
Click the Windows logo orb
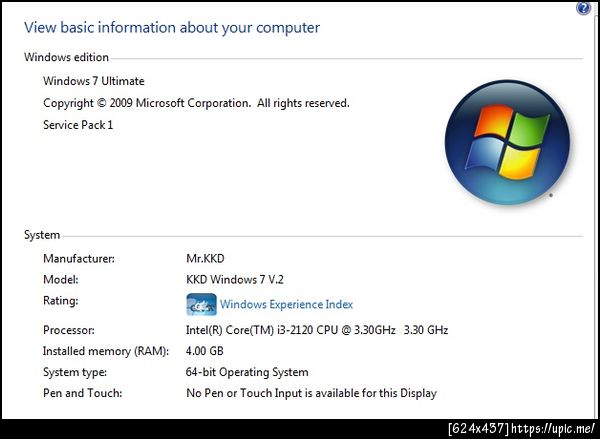tap(495, 139)
